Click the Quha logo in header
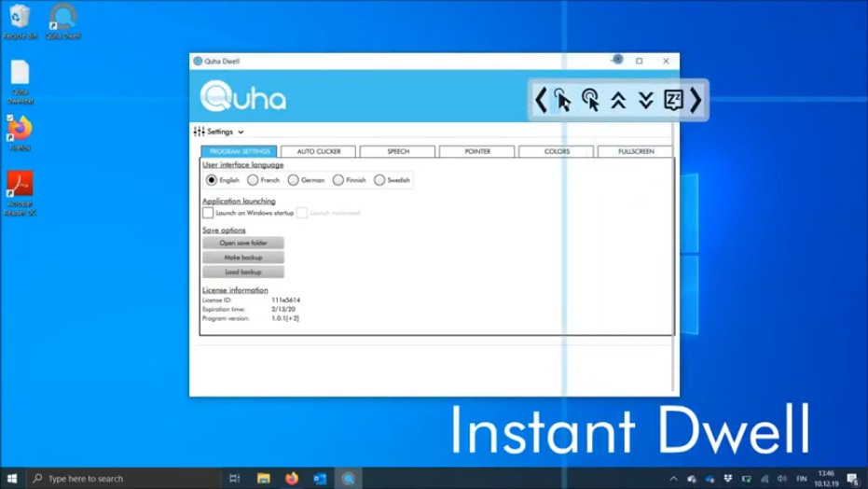 pos(243,96)
